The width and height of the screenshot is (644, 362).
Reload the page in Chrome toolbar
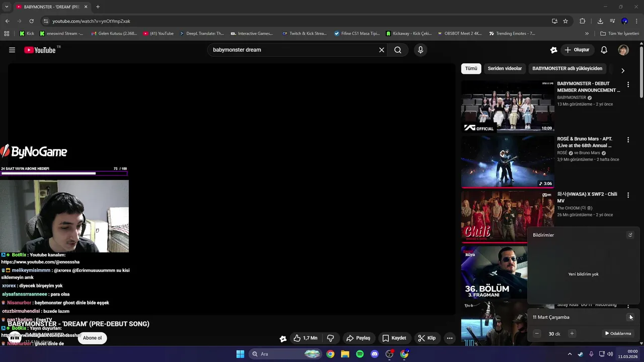(x=31, y=21)
